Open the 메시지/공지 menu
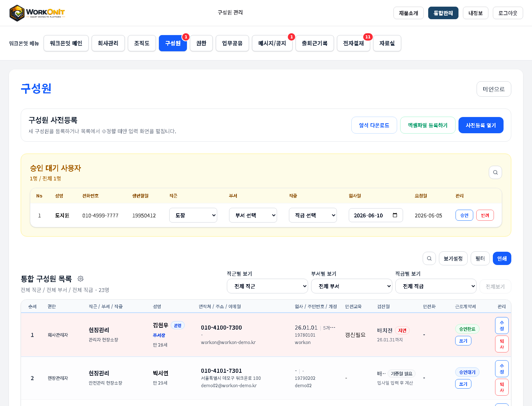 point(272,43)
